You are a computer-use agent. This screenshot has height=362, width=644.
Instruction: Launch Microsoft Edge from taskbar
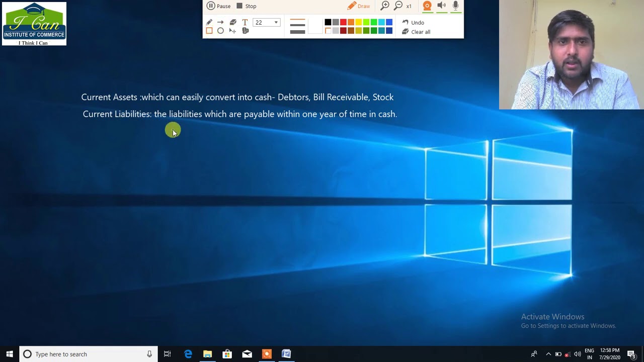[188, 354]
